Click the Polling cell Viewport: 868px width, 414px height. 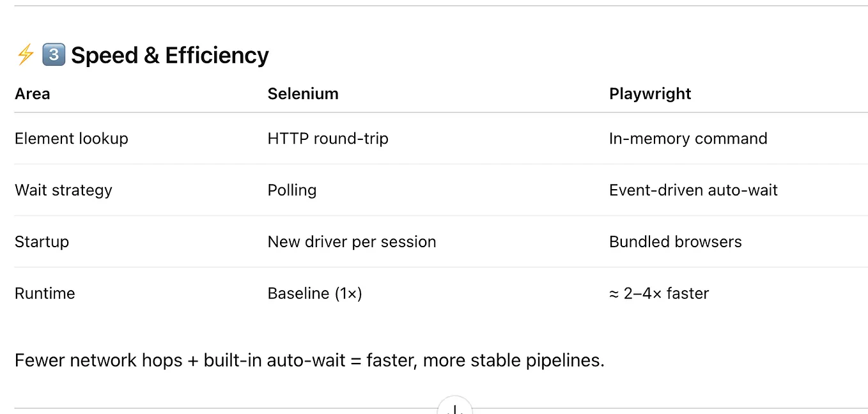[292, 190]
